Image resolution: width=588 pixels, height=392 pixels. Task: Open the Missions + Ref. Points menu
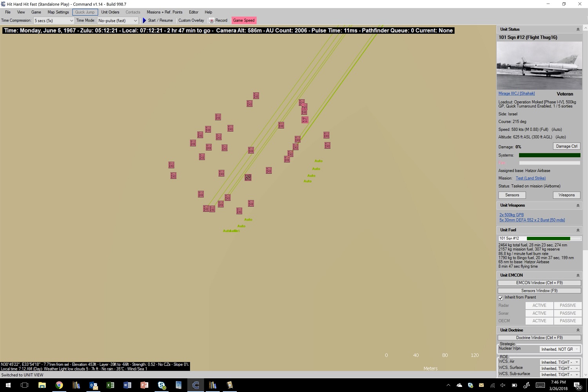pyautogui.click(x=165, y=12)
